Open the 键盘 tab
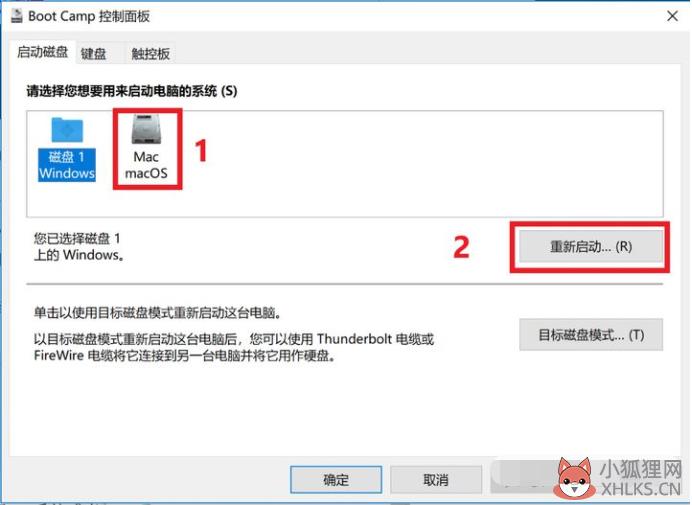This screenshot has height=505, width=692. 94,54
